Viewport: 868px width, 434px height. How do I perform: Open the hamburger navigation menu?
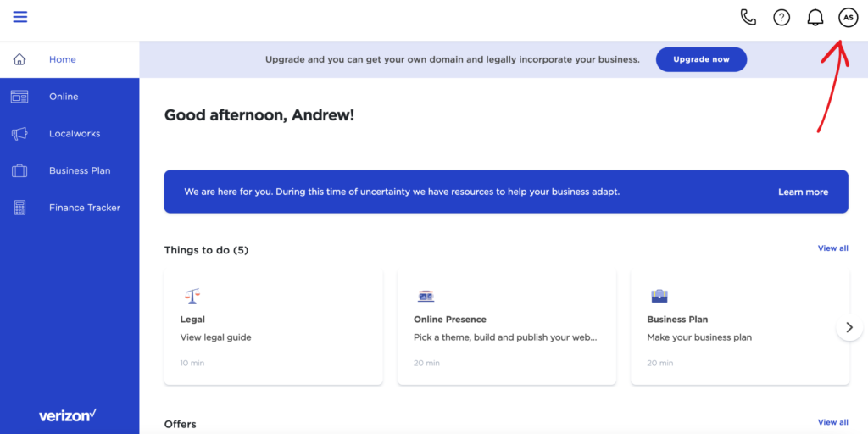tap(20, 17)
